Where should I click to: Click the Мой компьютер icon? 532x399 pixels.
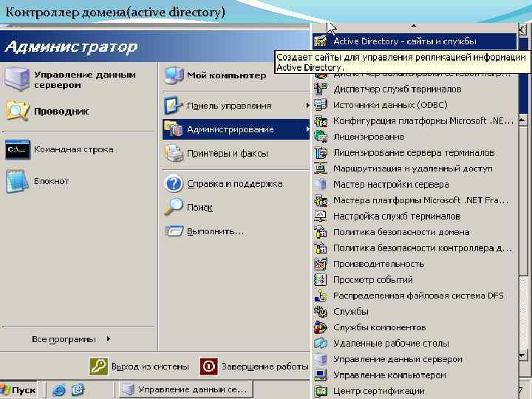click(174, 75)
